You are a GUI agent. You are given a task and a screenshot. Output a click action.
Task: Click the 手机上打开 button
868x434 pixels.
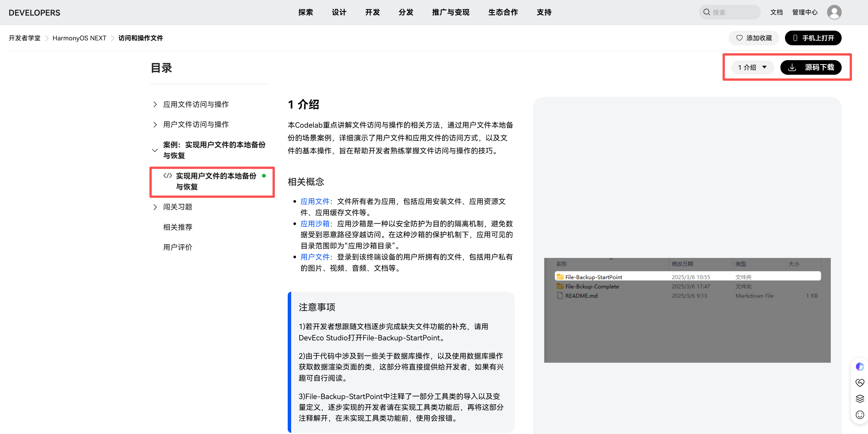click(x=813, y=38)
